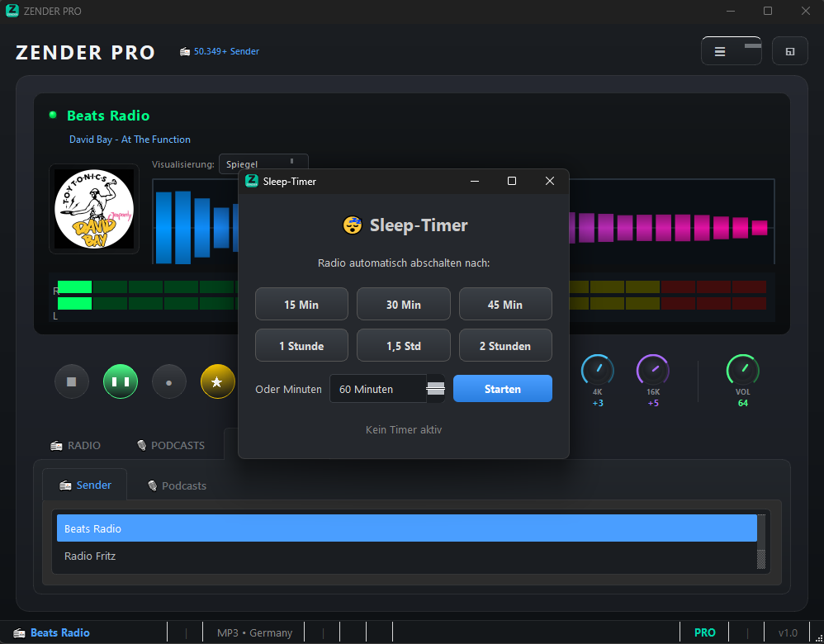This screenshot has height=644, width=824.
Task: Click the minutes spinner arrows
Action: click(435, 389)
